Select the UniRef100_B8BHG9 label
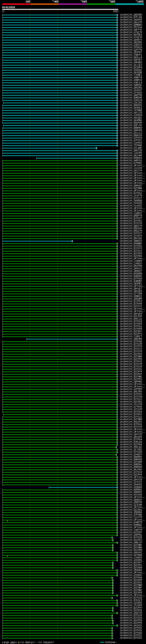Screen dimensions: 146x644 pyautogui.click(x=131, y=128)
